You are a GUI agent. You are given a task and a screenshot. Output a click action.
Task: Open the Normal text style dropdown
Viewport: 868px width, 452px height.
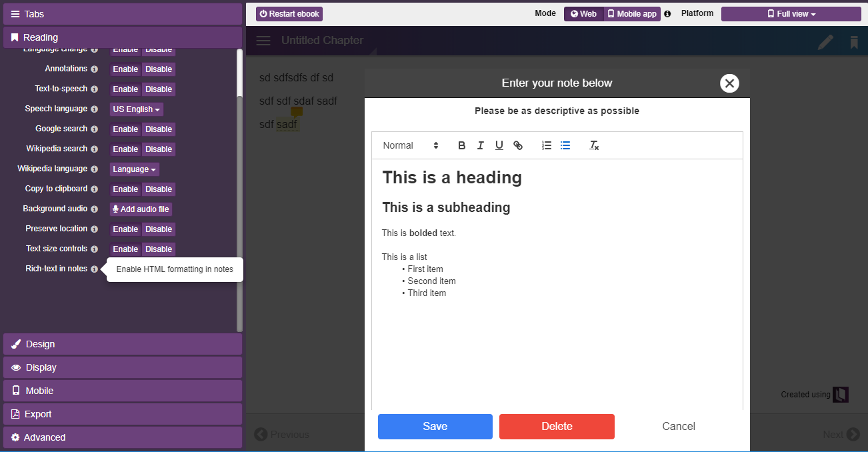click(410, 145)
